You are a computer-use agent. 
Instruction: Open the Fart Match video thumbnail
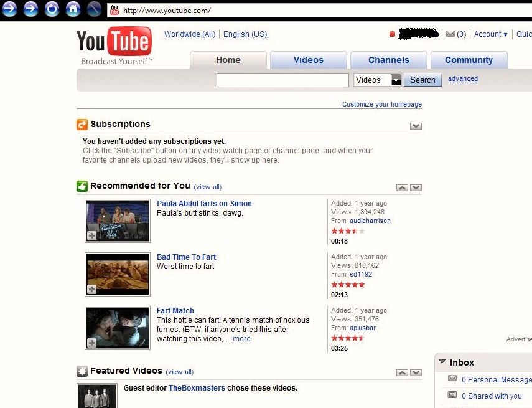pos(118,328)
